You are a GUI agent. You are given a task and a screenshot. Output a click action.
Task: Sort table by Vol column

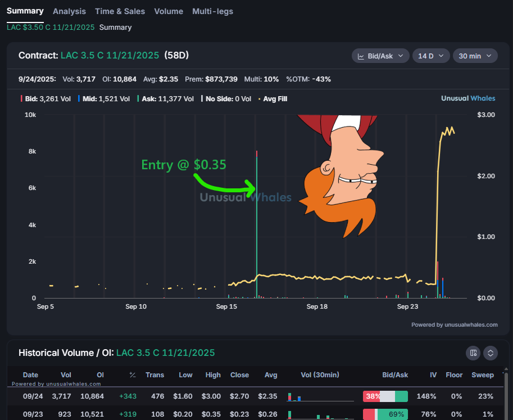[x=66, y=375]
